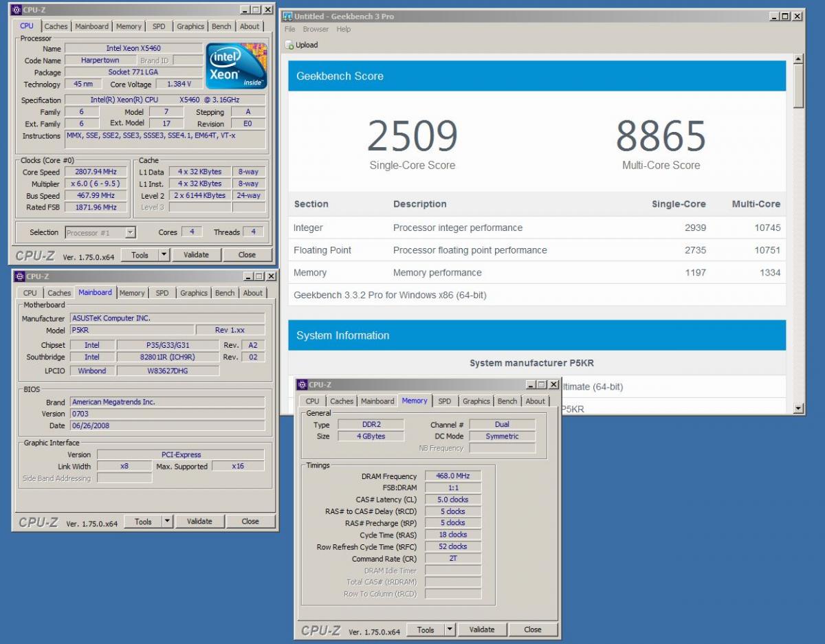Click the Bus Speed value 467.99 MHz
Viewport: 825px width, 644px height.
coord(95,196)
